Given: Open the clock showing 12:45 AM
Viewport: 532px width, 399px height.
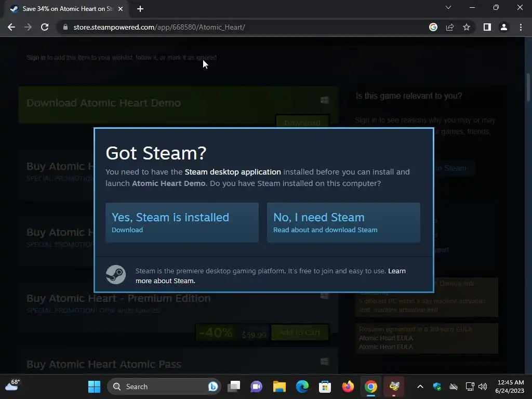Looking at the screenshot, I should (x=510, y=387).
